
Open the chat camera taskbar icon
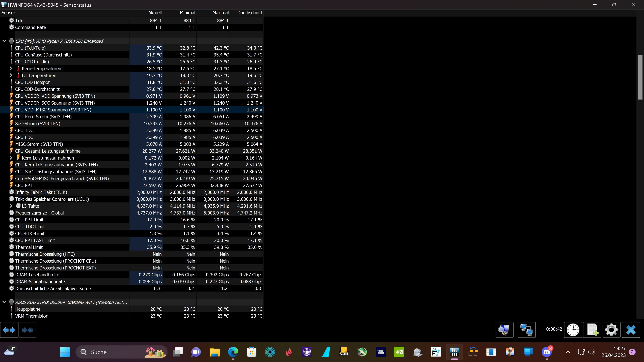(x=196, y=352)
